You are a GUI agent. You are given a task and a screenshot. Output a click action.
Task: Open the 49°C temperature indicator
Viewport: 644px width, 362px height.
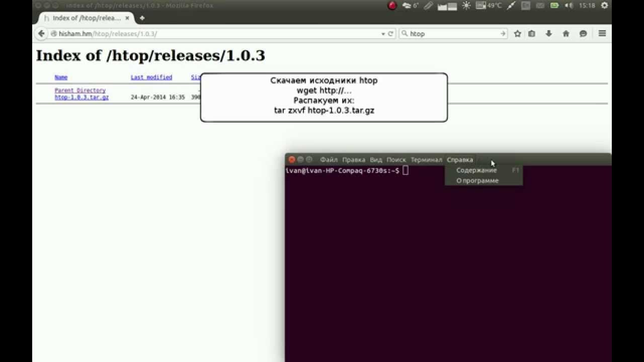489,6
